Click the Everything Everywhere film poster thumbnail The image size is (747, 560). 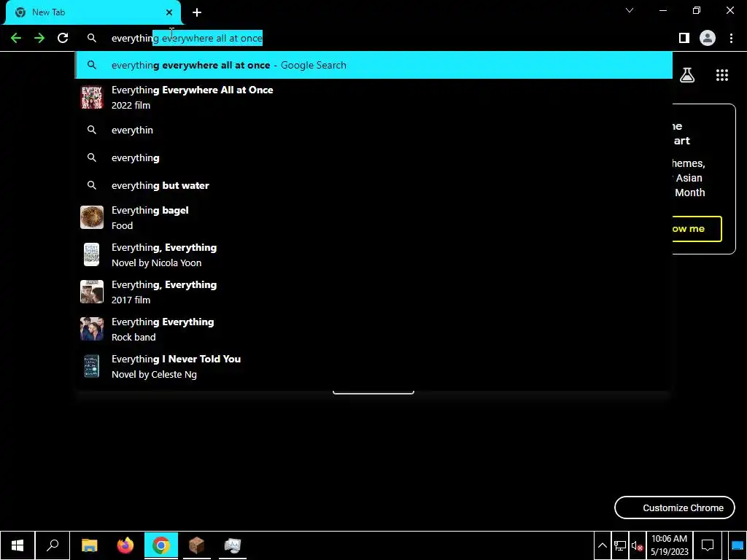pyautogui.click(x=91, y=98)
